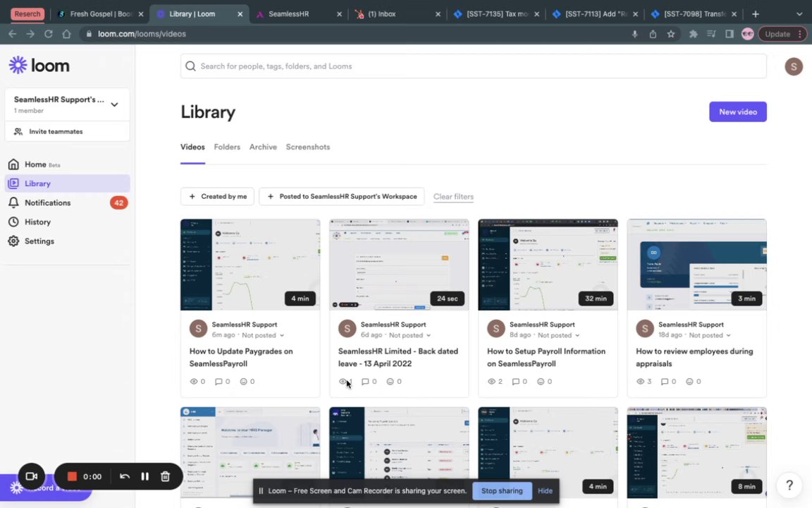Switch to Archive tab

[x=263, y=147]
